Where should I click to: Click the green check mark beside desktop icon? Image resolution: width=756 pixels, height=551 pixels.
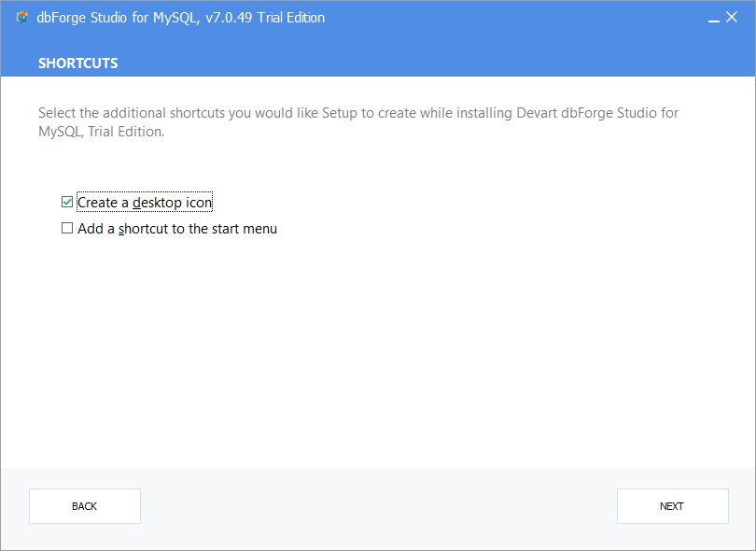[x=67, y=202]
